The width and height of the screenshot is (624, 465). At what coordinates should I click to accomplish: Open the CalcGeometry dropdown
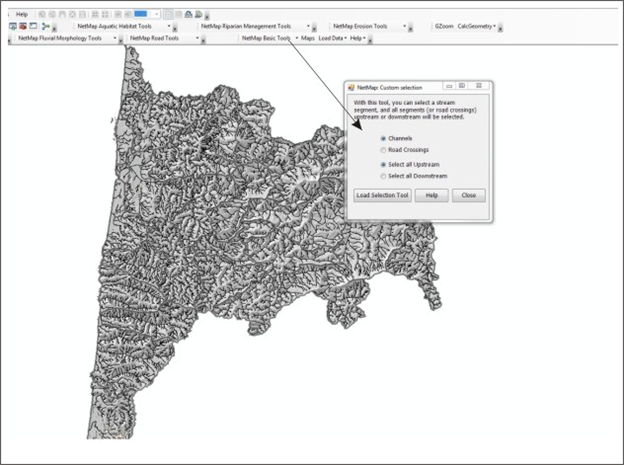click(x=477, y=26)
